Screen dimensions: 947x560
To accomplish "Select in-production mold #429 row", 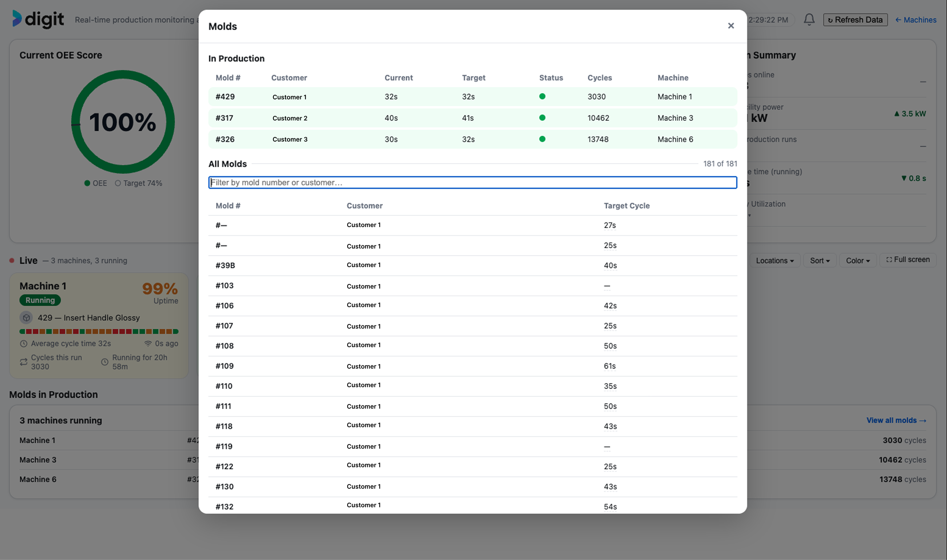I will click(x=472, y=96).
